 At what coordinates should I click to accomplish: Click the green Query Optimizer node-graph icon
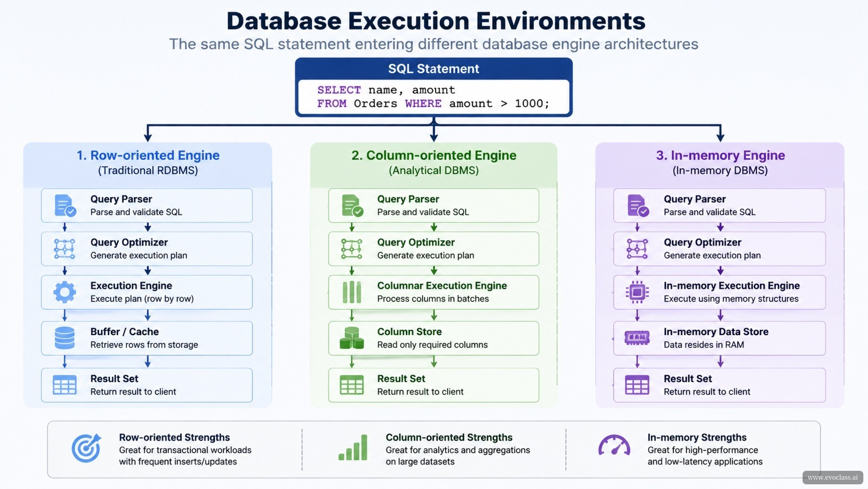coord(351,249)
